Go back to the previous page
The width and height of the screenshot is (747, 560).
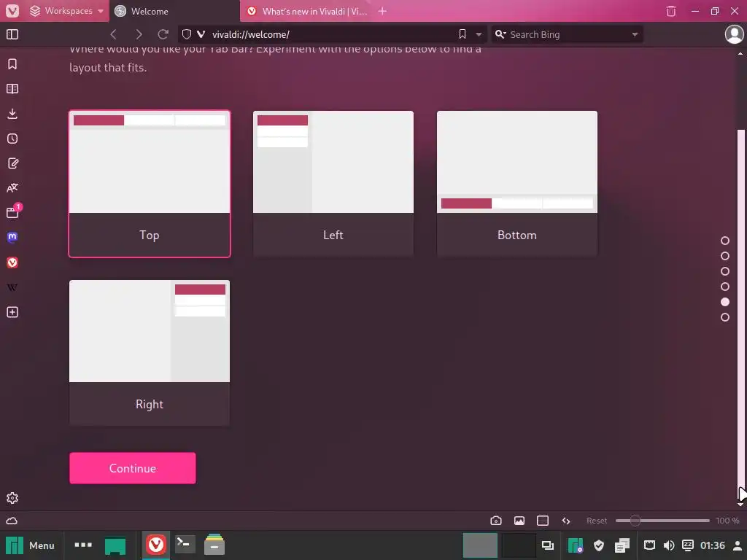[x=113, y=34]
